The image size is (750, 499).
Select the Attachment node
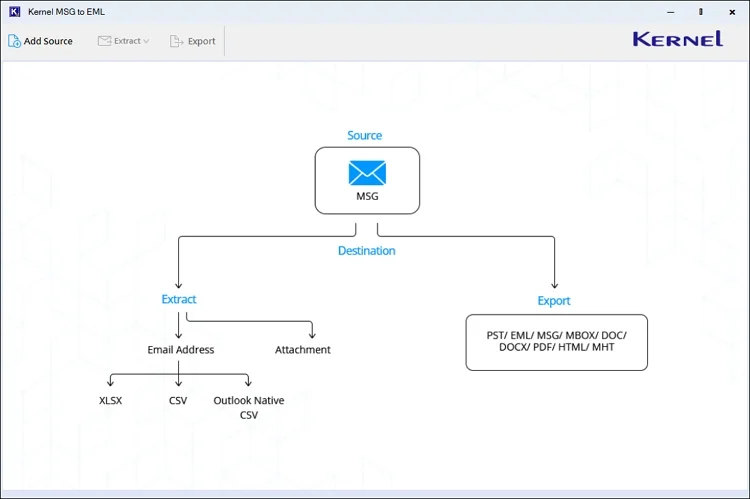pos(303,350)
